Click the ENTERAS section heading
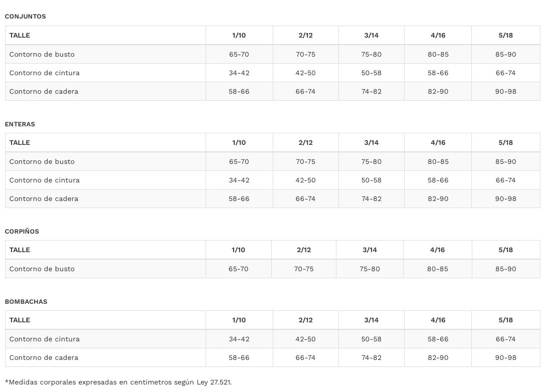The image size is (545, 392). click(20, 124)
